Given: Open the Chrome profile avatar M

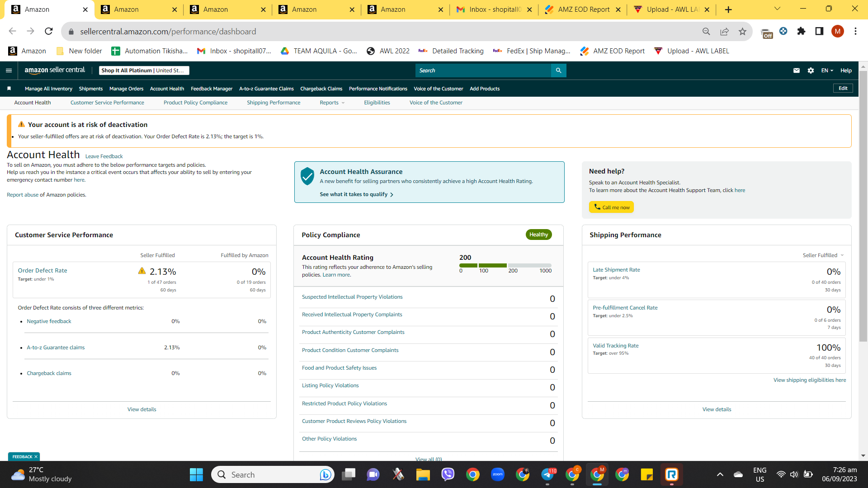Looking at the screenshot, I should (x=837, y=31).
